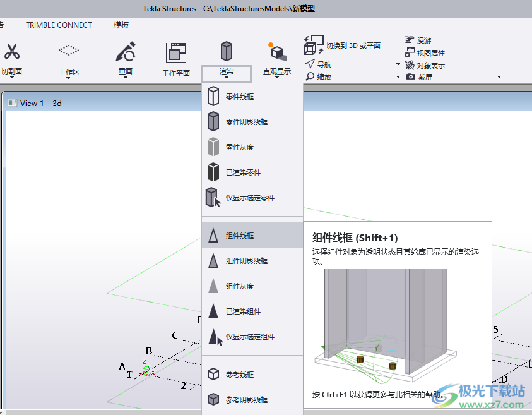
Task: Click the 导航 navigate arrow icon
Action: coord(310,64)
